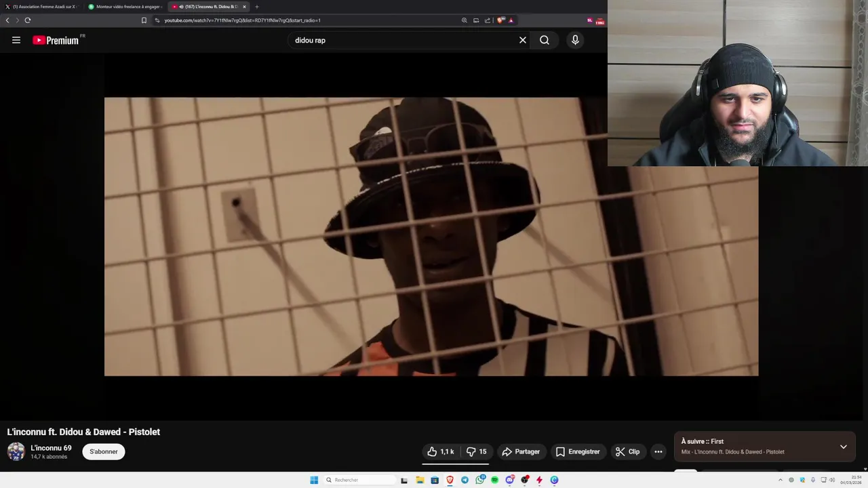Viewport: 868px width, 488px height.
Task: Open the clock showing 21:54
Action: 851,480
